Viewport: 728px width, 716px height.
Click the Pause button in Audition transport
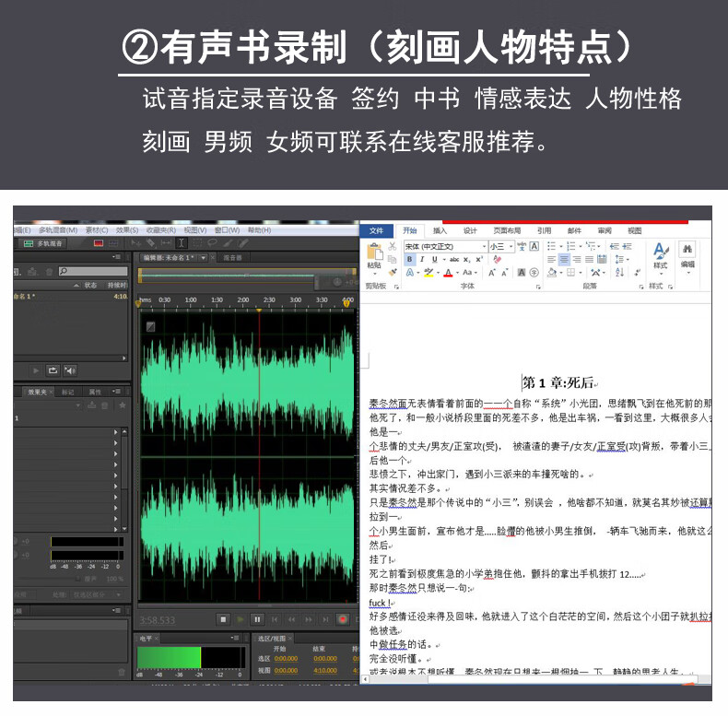point(257,619)
